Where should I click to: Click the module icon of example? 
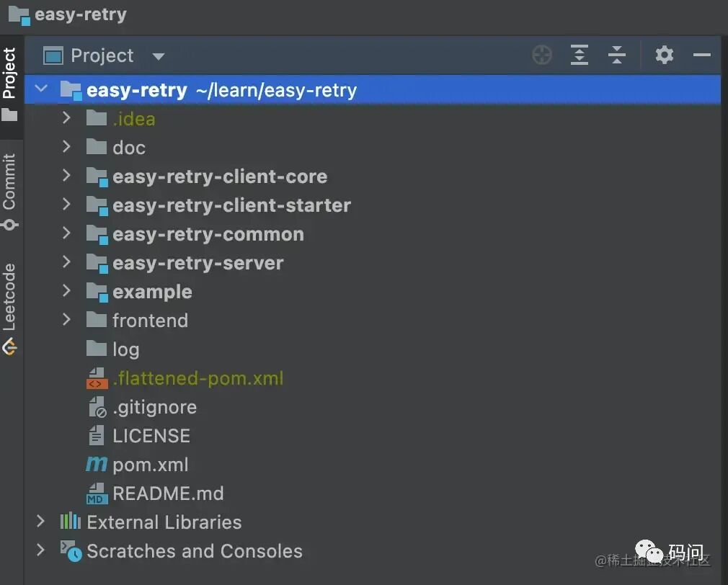pyautogui.click(x=97, y=292)
